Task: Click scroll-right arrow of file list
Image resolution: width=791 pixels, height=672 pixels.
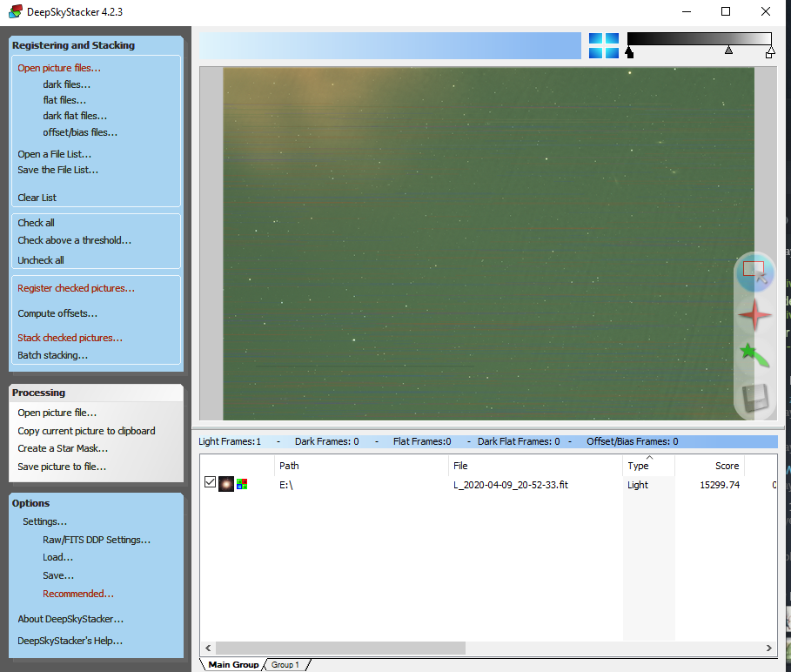Action: click(x=768, y=648)
